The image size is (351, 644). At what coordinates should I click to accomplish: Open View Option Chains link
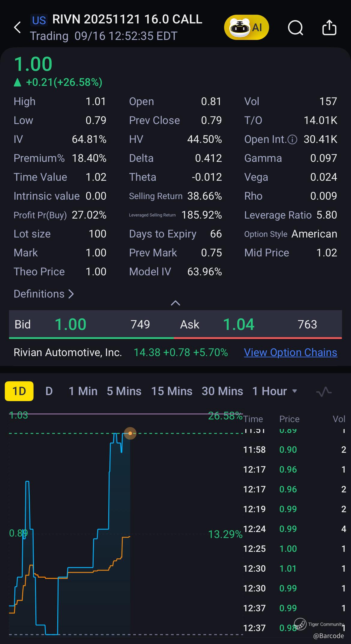click(290, 352)
